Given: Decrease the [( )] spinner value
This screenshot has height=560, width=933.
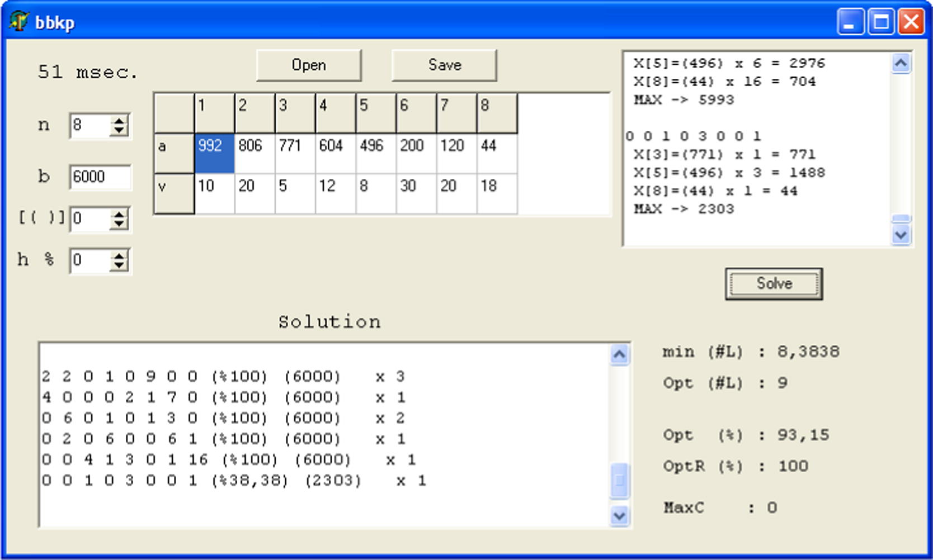Looking at the screenshot, I should pos(119,224).
